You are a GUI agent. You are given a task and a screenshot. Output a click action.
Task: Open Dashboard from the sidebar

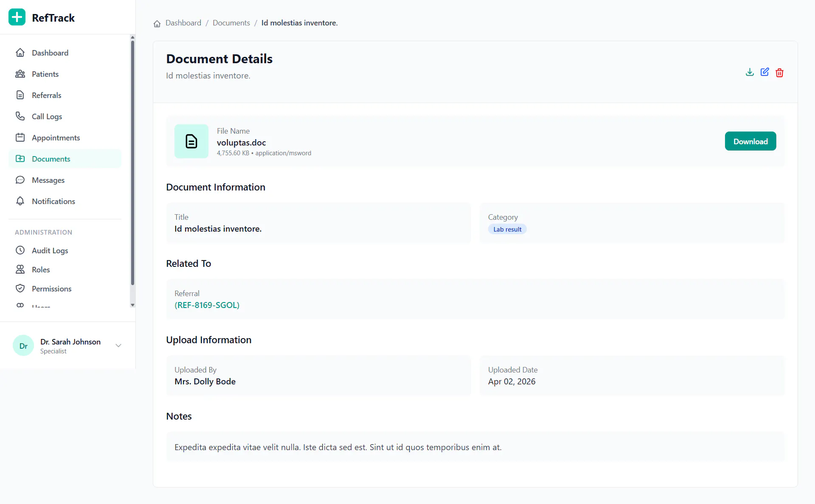pos(65,53)
